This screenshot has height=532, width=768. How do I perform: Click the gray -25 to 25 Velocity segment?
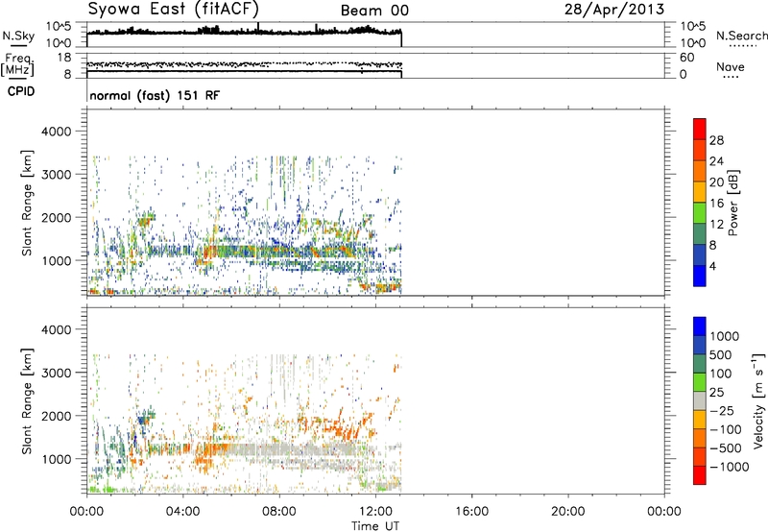point(700,400)
